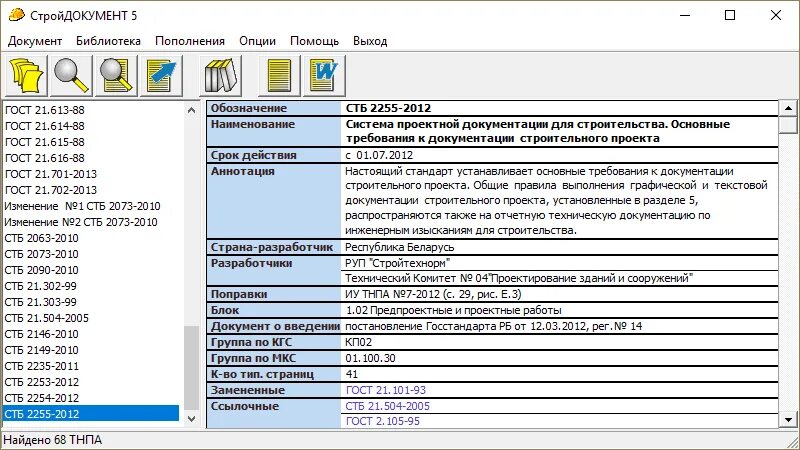Open the Опции menu
The height and width of the screenshot is (450, 800).
[x=257, y=41]
